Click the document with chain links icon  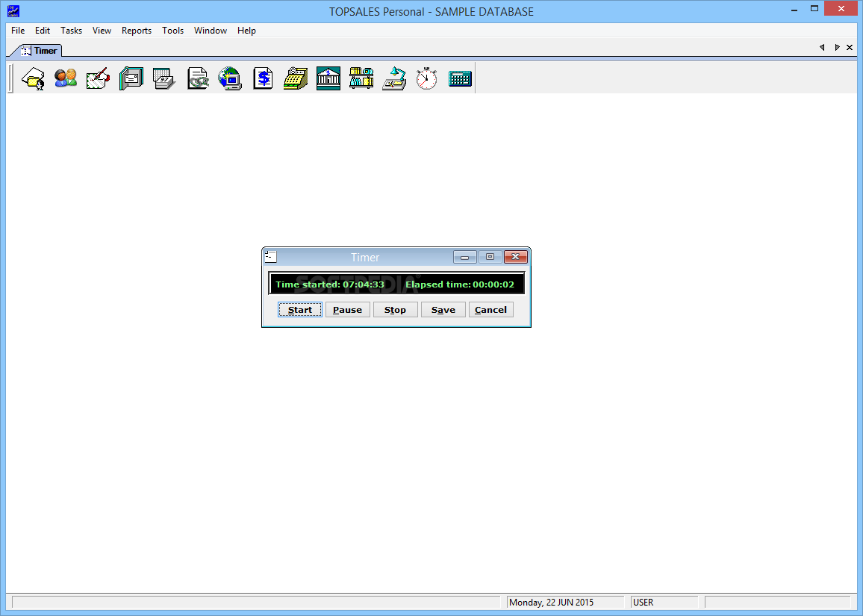197,78
